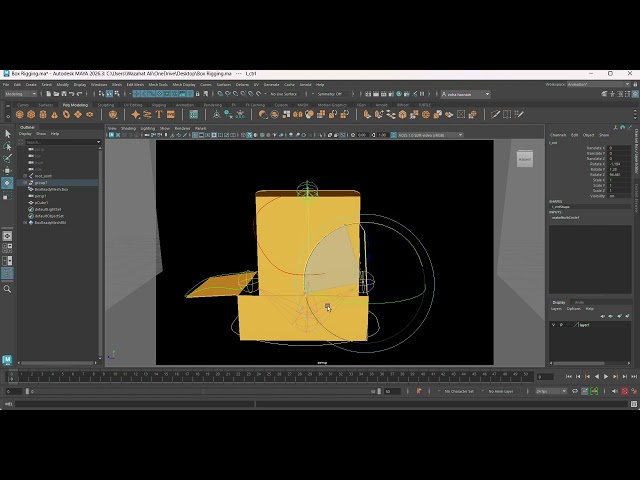Viewport: 640px width, 480px height.
Task: Click the play forwards button
Action: 606,376
